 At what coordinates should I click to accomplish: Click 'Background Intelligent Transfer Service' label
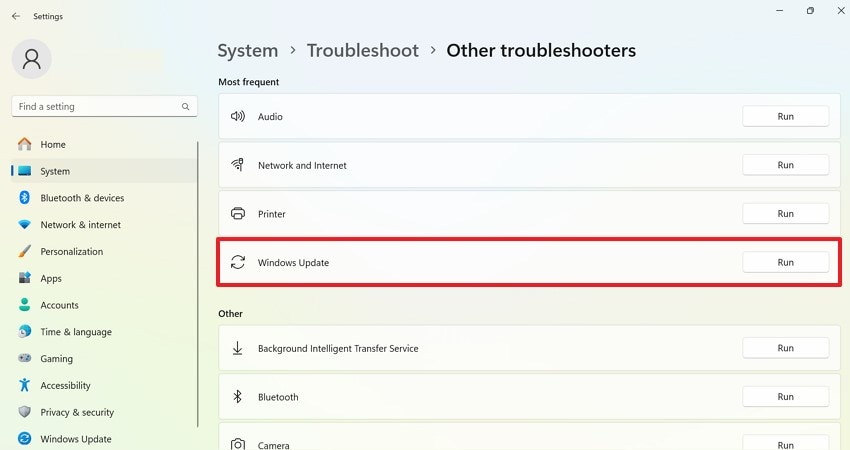tap(338, 349)
